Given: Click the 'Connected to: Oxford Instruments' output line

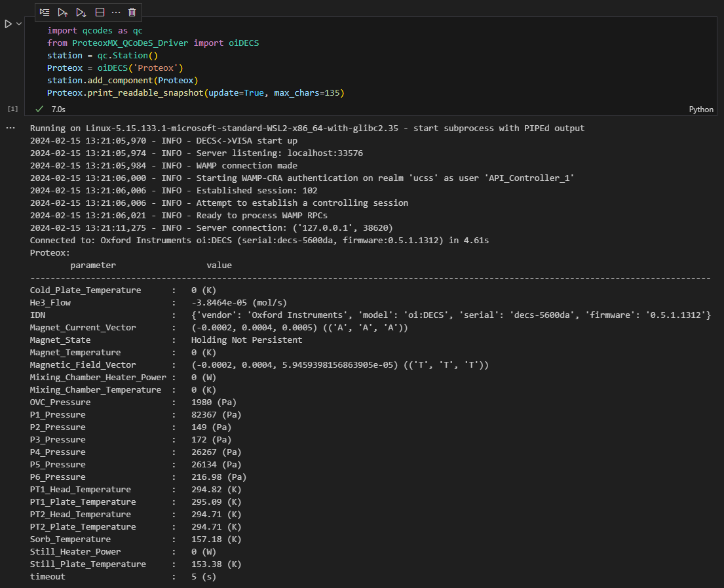Looking at the screenshot, I should (259, 241).
